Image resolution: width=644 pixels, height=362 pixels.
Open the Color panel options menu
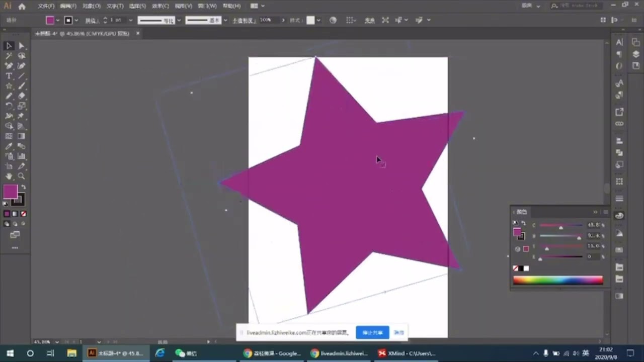[605, 212]
